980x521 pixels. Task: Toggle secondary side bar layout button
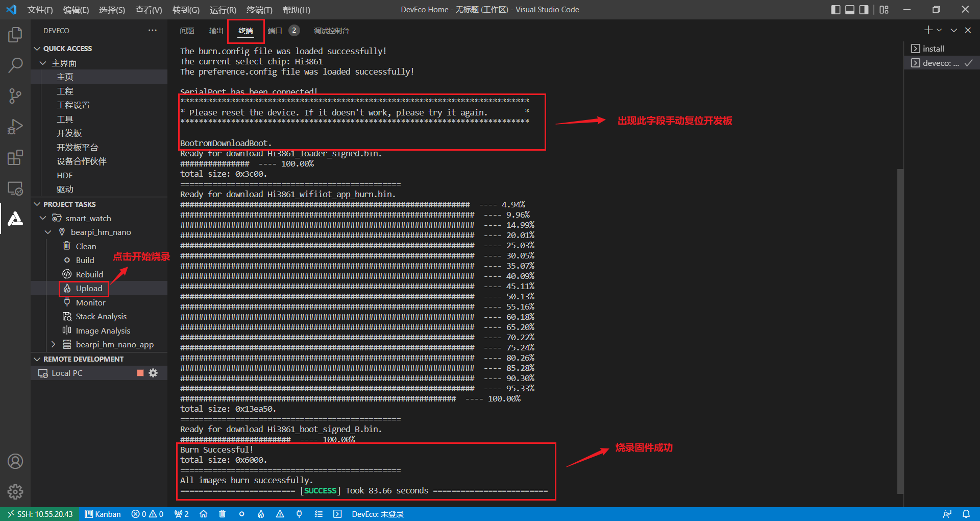coord(864,10)
